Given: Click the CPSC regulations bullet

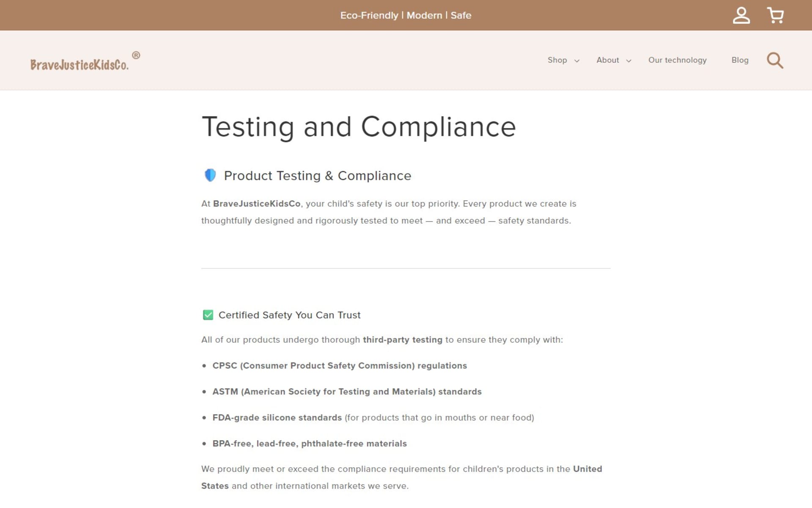Looking at the screenshot, I should [340, 366].
